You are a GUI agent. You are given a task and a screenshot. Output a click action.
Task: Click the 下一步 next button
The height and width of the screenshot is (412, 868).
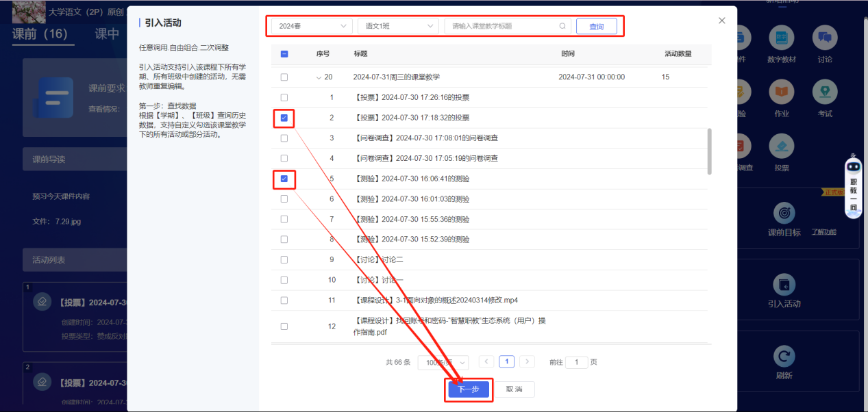click(x=469, y=389)
